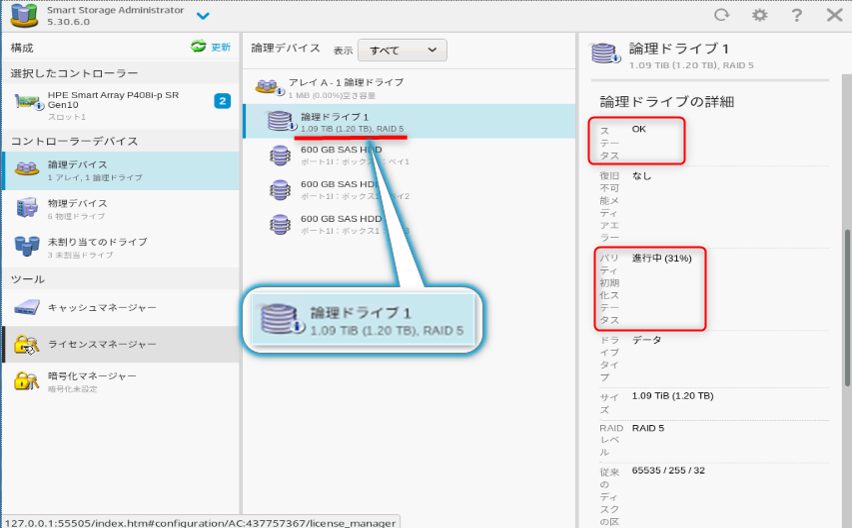852x528 pixels.
Task: Click the green 更新 refresh icon
Action: [x=198, y=47]
